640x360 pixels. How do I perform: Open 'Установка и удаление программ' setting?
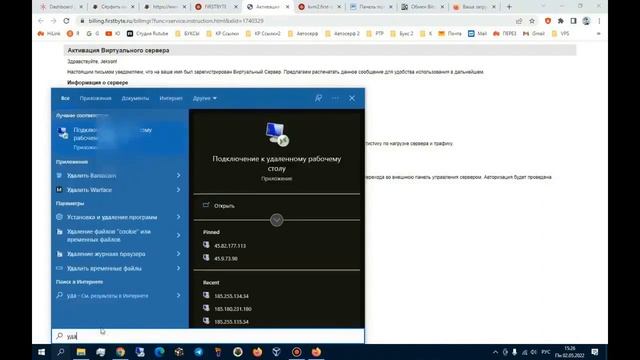(112, 217)
